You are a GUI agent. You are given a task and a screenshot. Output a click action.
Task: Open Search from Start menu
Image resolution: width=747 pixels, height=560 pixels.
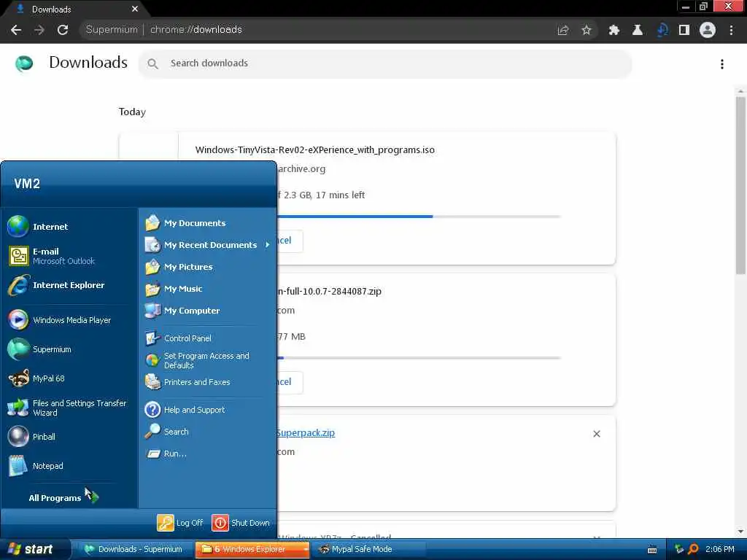pos(167,432)
